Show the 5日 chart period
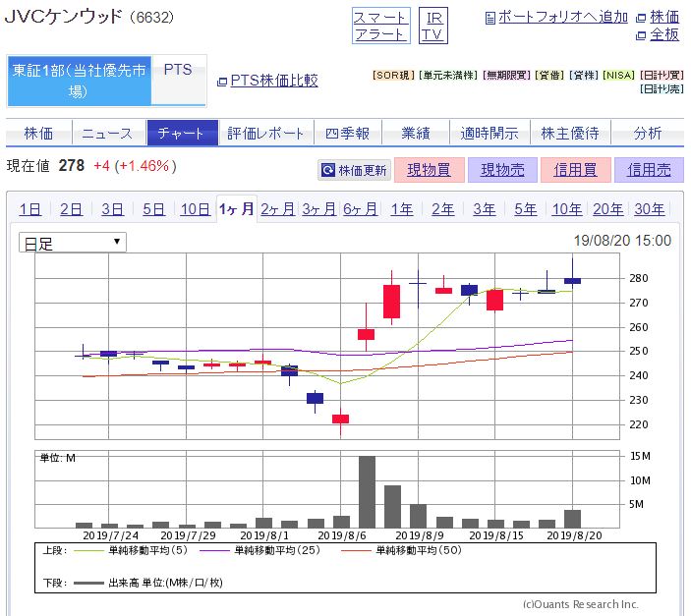 (153, 209)
